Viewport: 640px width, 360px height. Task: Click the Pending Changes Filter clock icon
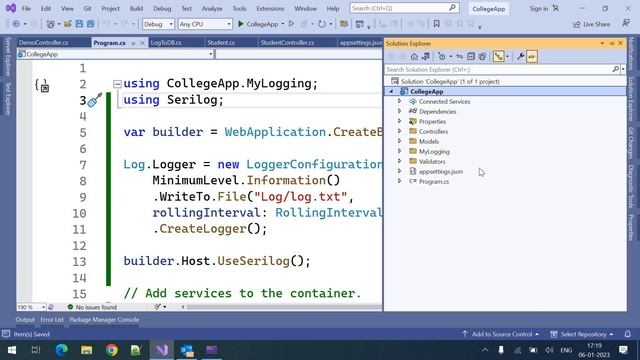point(442,56)
